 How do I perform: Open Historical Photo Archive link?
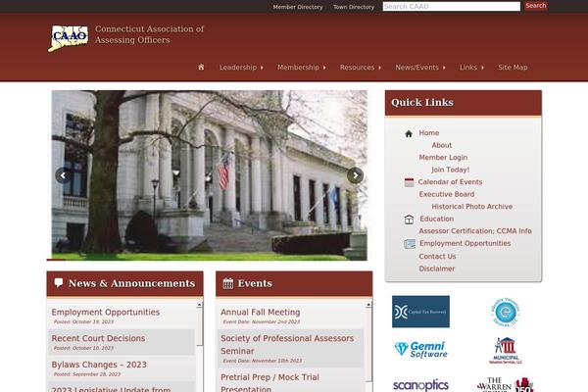[471, 207]
